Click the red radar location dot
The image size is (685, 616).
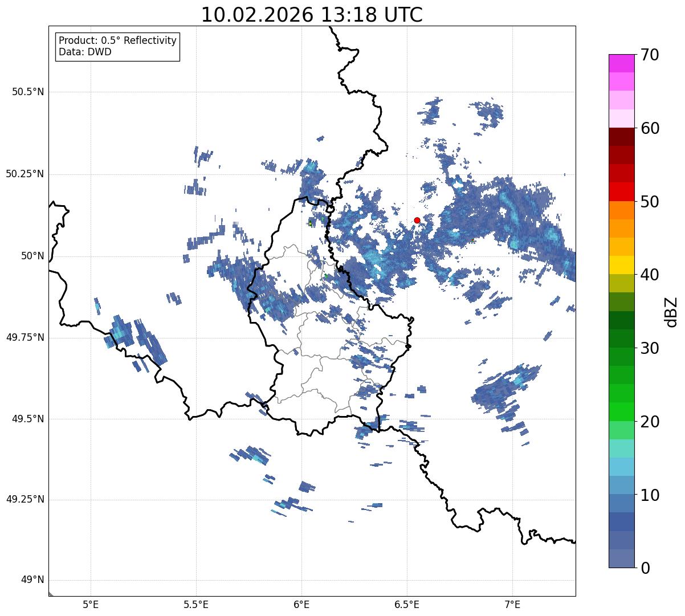coord(417,220)
